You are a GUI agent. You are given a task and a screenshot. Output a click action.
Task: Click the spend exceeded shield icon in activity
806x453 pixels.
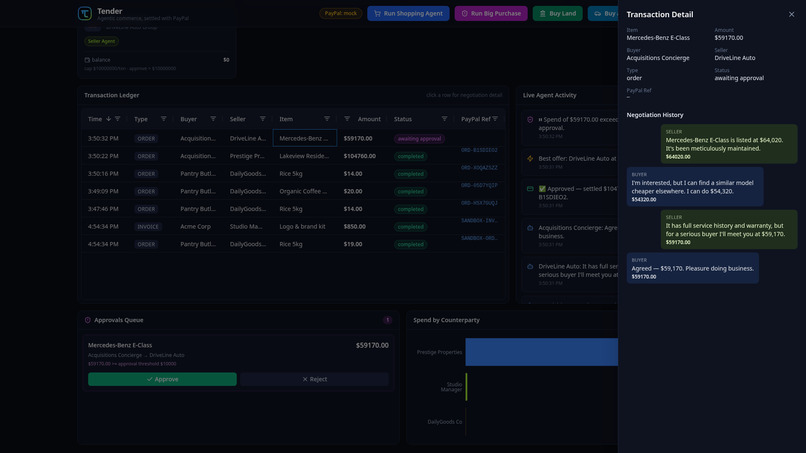pos(530,119)
